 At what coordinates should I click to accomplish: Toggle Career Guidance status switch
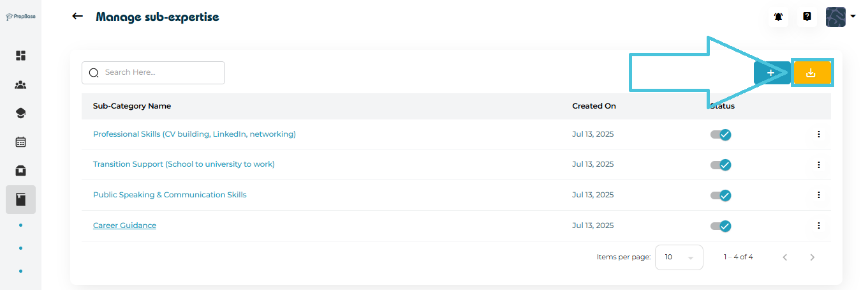pyautogui.click(x=721, y=225)
